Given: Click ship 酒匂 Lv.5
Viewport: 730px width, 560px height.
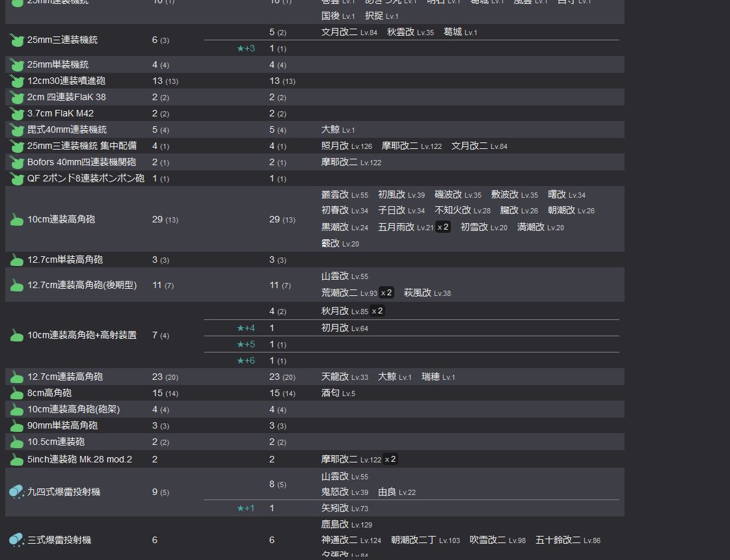Looking at the screenshot, I should coord(338,393).
